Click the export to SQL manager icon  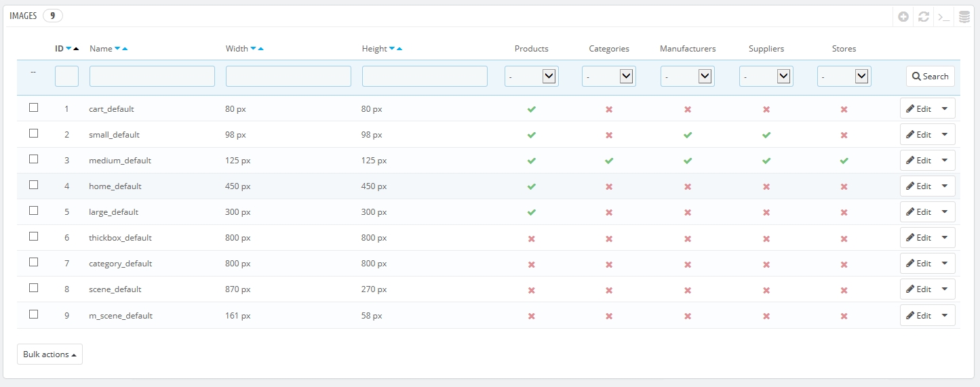click(964, 17)
